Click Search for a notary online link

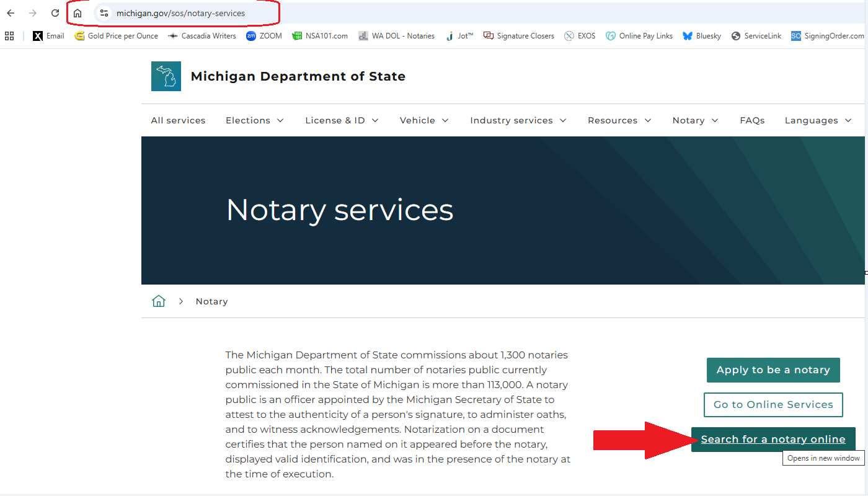coord(773,440)
